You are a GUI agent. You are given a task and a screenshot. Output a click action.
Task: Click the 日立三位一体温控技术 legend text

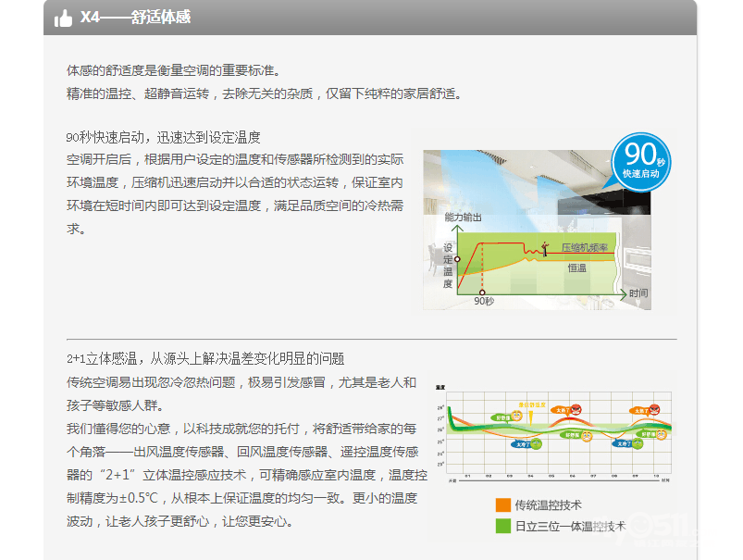570,526
